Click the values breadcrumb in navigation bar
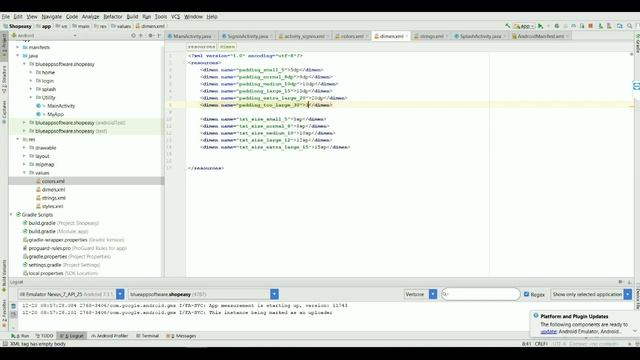 coord(122,26)
